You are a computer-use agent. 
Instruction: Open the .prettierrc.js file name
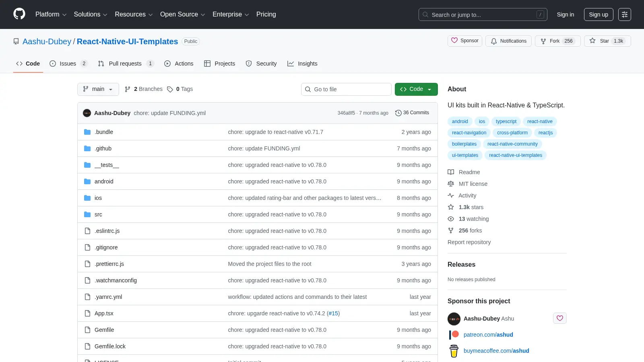click(x=109, y=264)
